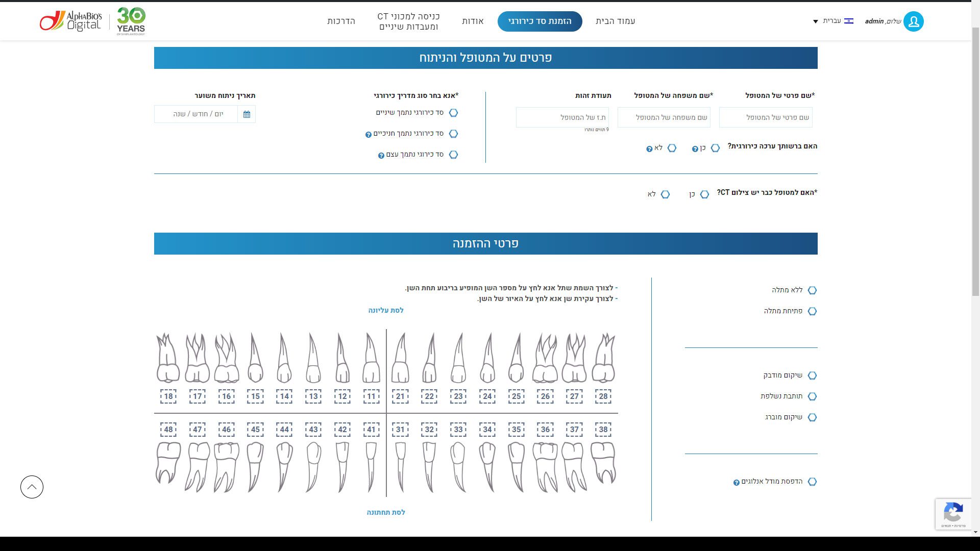Click tooth number 46 box
The width and height of the screenshot is (980, 551).
point(226,429)
